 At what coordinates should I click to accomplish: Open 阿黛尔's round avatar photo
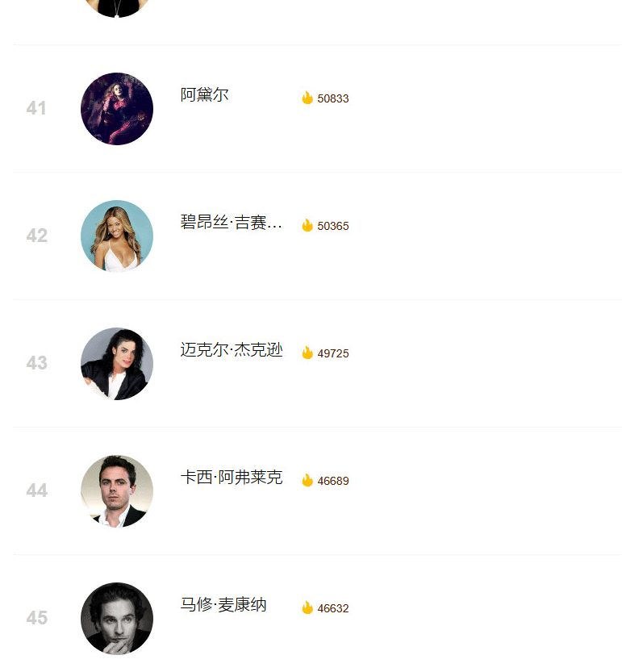[117, 109]
